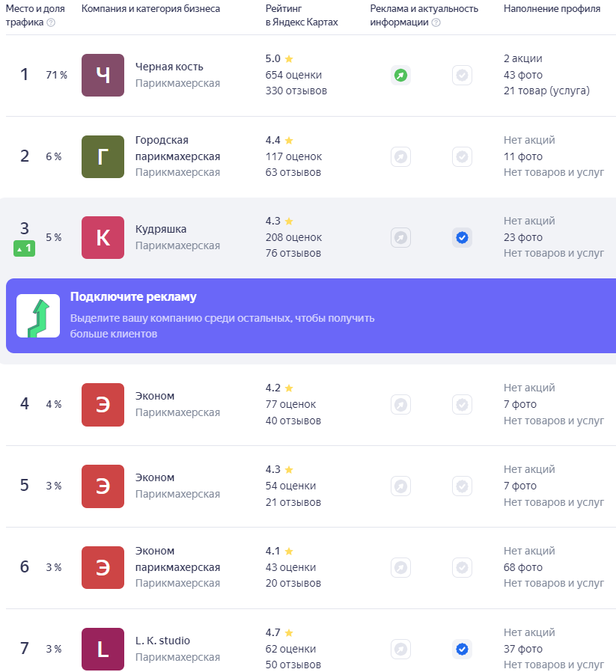Click the blue verified checkmark for Кудряшка
Viewport: 616px width, 672px height.
click(462, 237)
